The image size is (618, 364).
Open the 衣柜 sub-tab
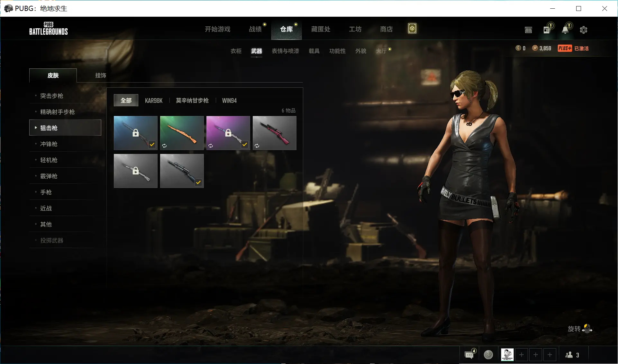tap(236, 51)
